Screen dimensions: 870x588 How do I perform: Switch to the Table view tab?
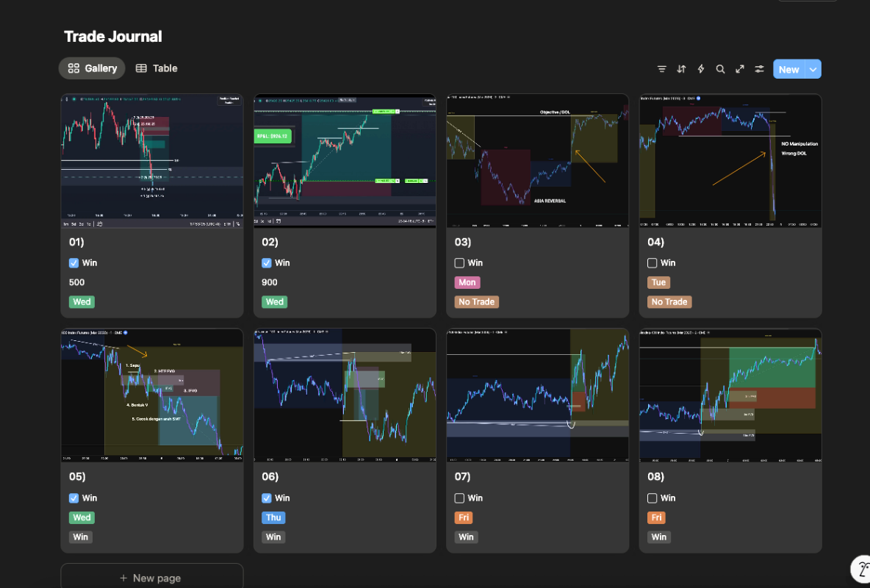(157, 68)
